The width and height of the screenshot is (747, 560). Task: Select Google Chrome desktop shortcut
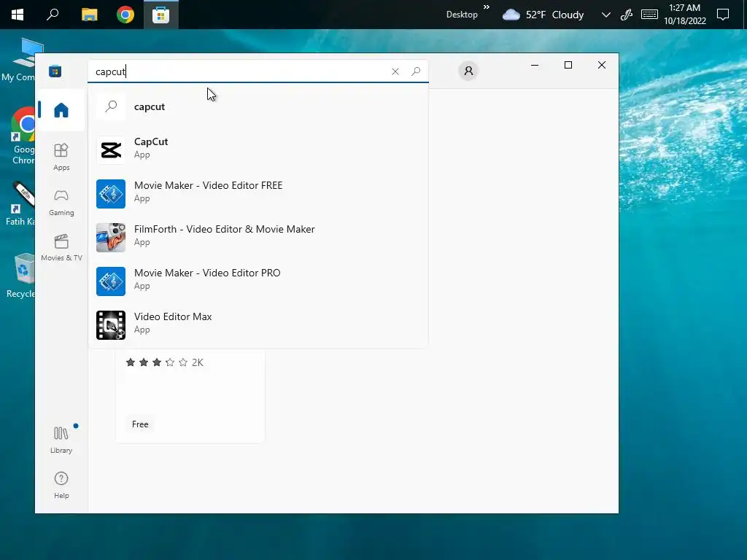coord(21,136)
